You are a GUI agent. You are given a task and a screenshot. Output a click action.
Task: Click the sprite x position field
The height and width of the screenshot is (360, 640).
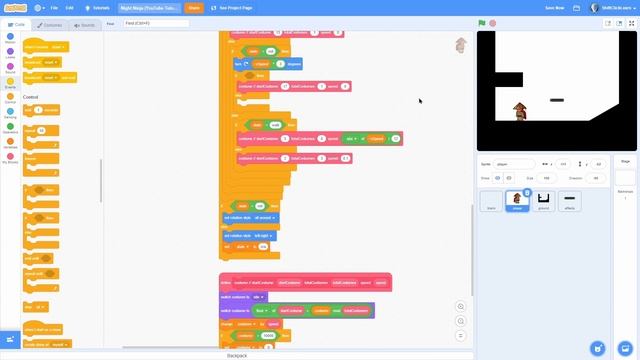[563, 164]
